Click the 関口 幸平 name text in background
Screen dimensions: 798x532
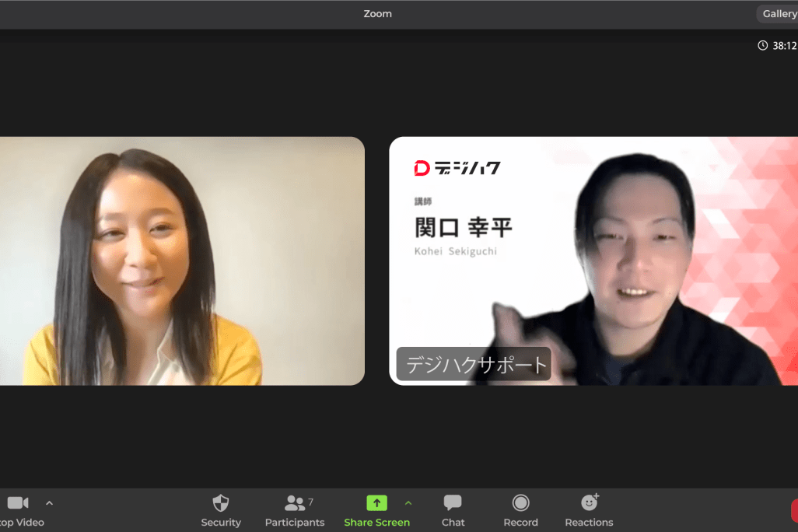(x=463, y=228)
